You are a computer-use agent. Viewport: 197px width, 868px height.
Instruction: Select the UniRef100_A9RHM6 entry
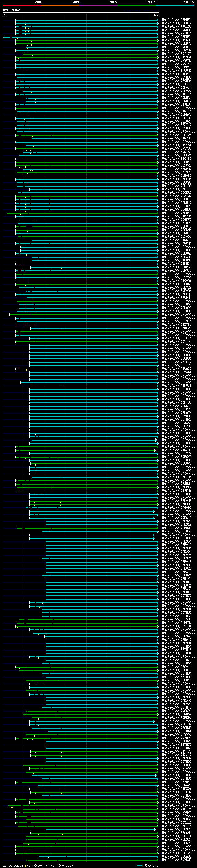(x=177, y=30)
